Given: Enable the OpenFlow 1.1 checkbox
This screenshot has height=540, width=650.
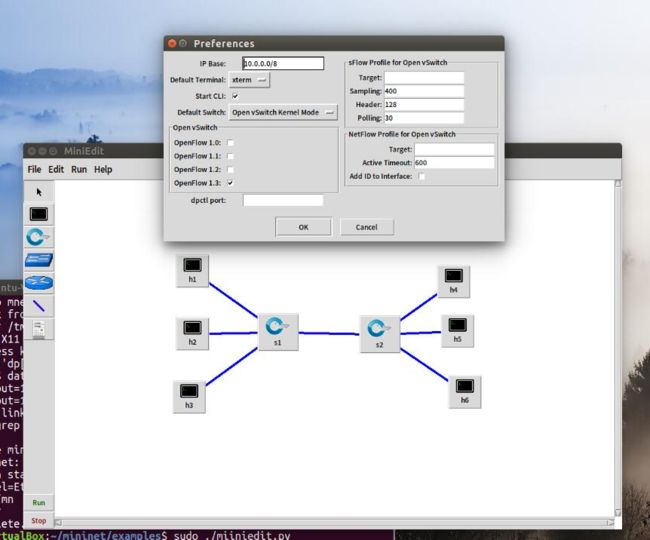Looking at the screenshot, I should pos(230,156).
